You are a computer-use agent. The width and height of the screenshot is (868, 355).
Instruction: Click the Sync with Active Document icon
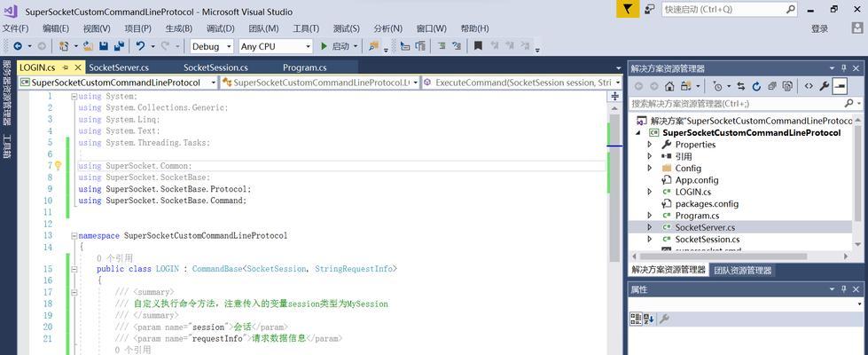[x=740, y=86]
